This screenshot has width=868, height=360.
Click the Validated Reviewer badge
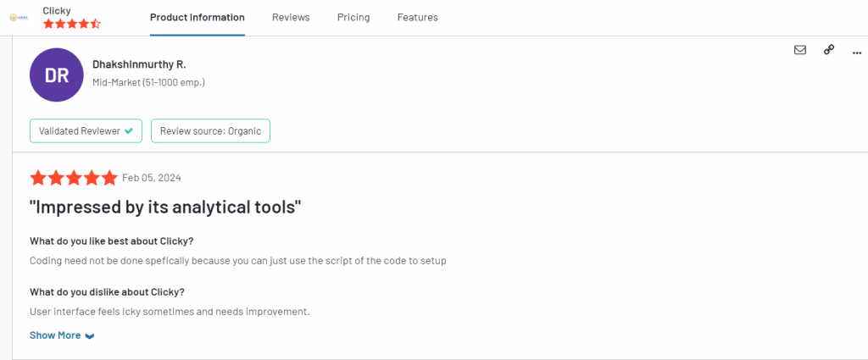86,131
